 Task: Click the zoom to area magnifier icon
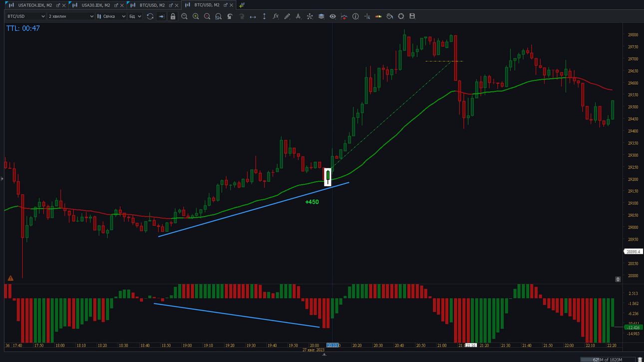tap(184, 16)
